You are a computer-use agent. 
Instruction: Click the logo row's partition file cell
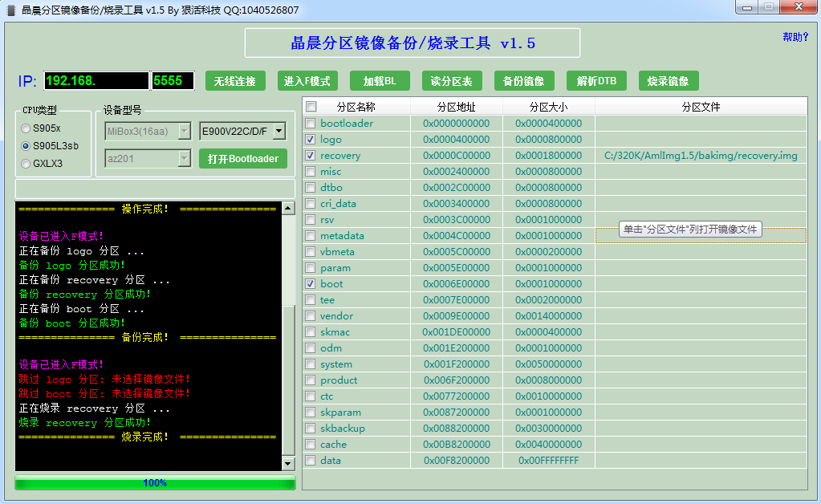tap(701, 140)
